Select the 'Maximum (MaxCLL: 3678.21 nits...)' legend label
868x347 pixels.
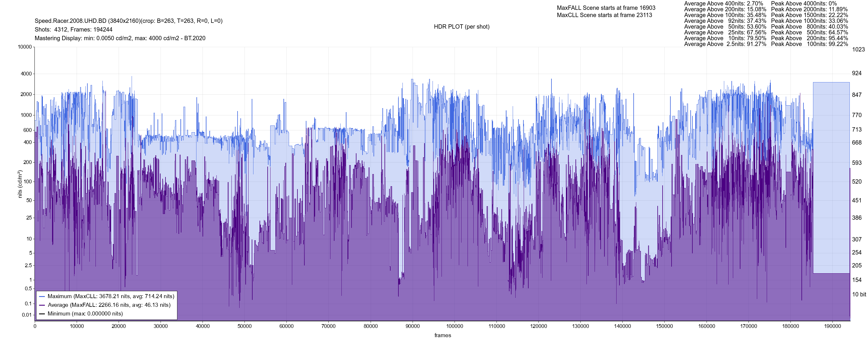[111, 296]
